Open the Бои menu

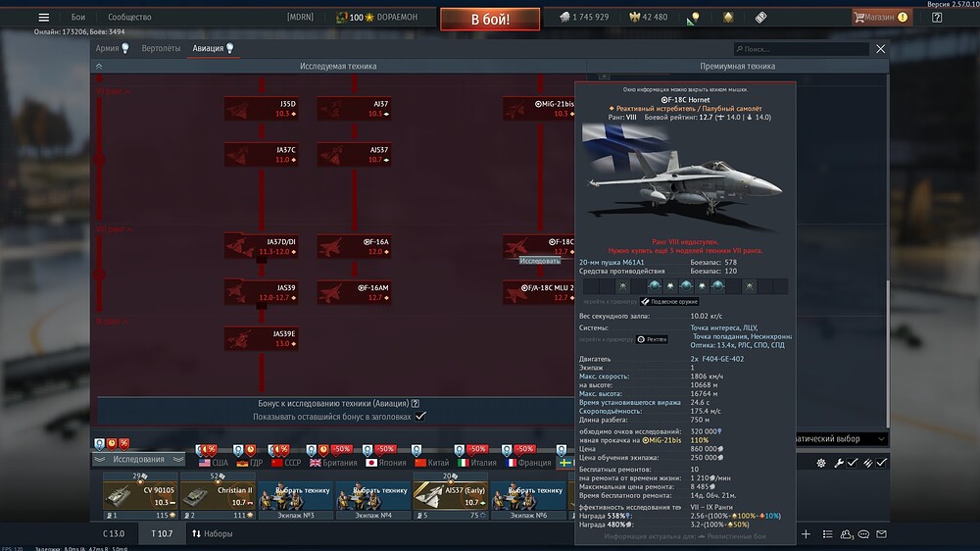point(78,18)
